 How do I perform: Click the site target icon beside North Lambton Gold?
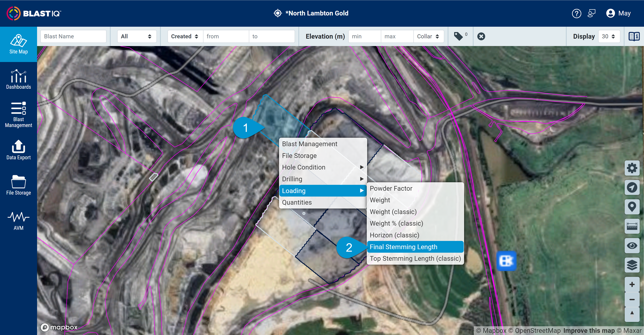coord(277,13)
